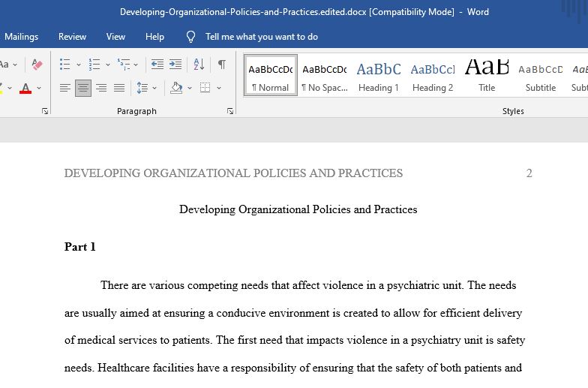Toggle Align Right
Image resolution: width=588 pixels, height=388 pixels.
pos(101,88)
